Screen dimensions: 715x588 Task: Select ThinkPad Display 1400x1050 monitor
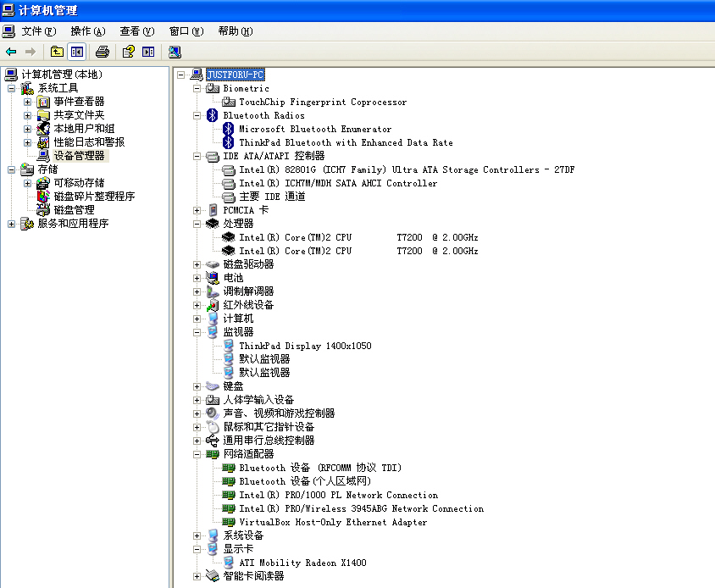[305, 346]
